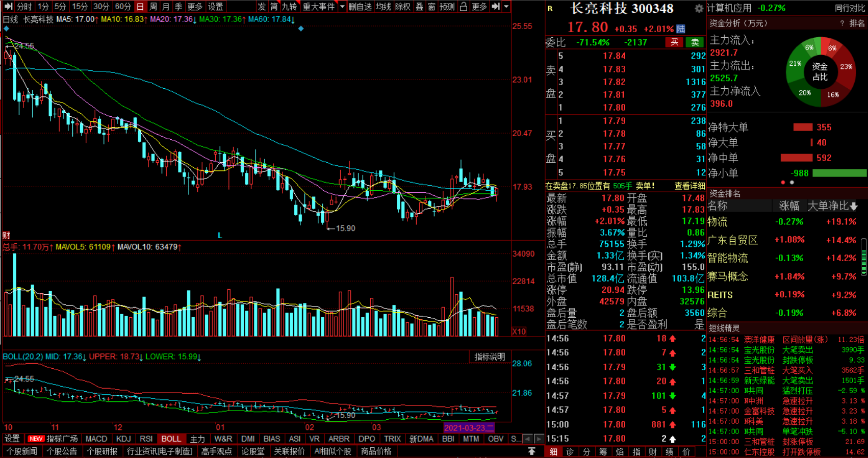Open the 设置 menu on the indicator tab bar

pyautogui.click(x=12, y=439)
